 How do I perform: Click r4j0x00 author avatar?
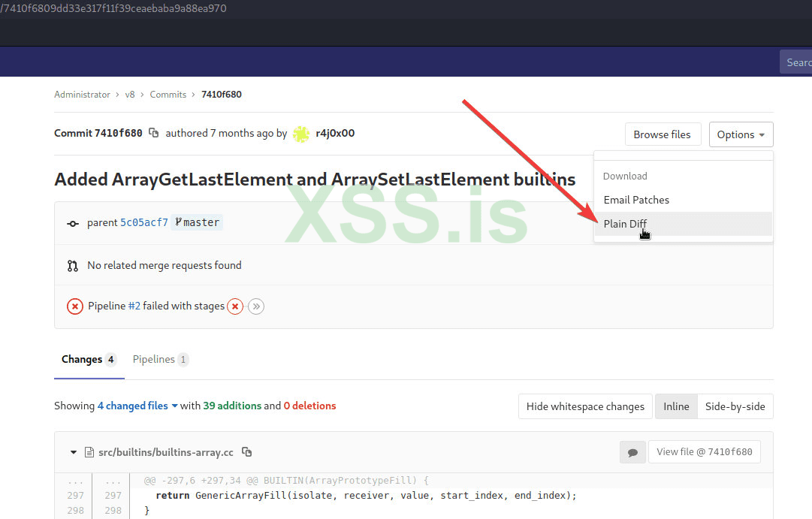tap(301, 134)
